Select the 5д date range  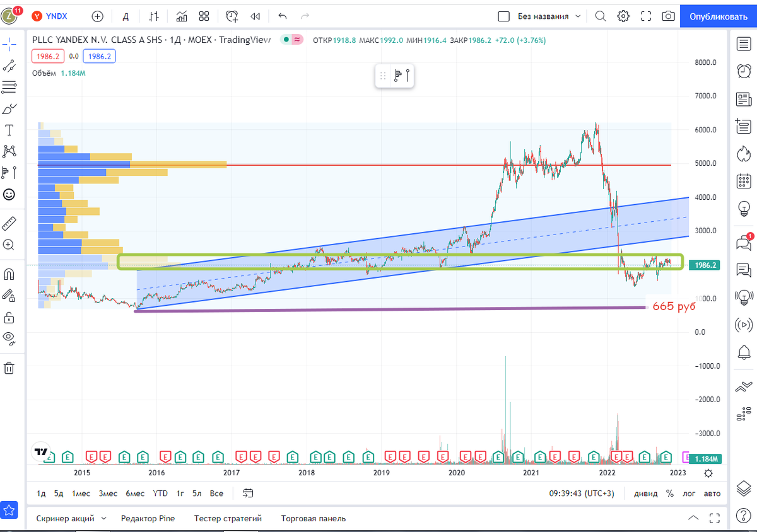[x=59, y=493]
